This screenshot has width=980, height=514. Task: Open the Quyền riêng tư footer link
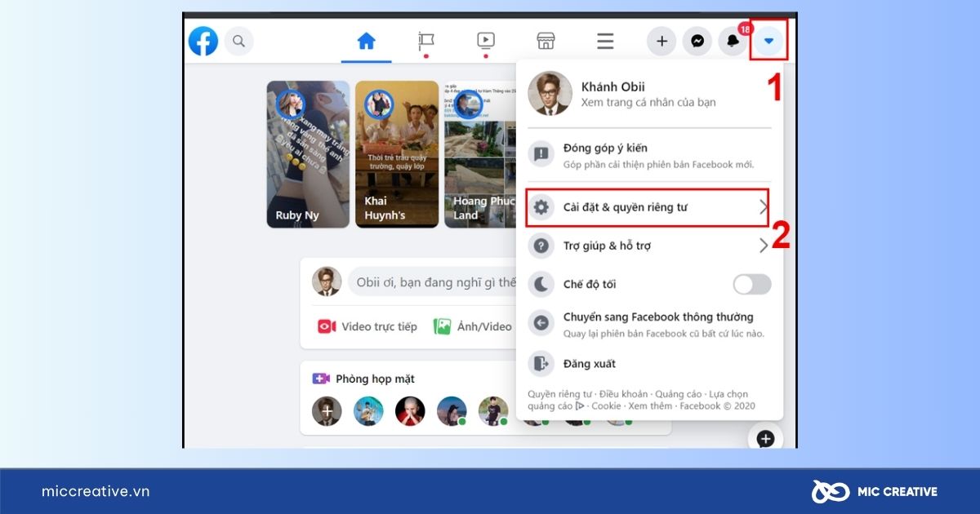(560, 394)
